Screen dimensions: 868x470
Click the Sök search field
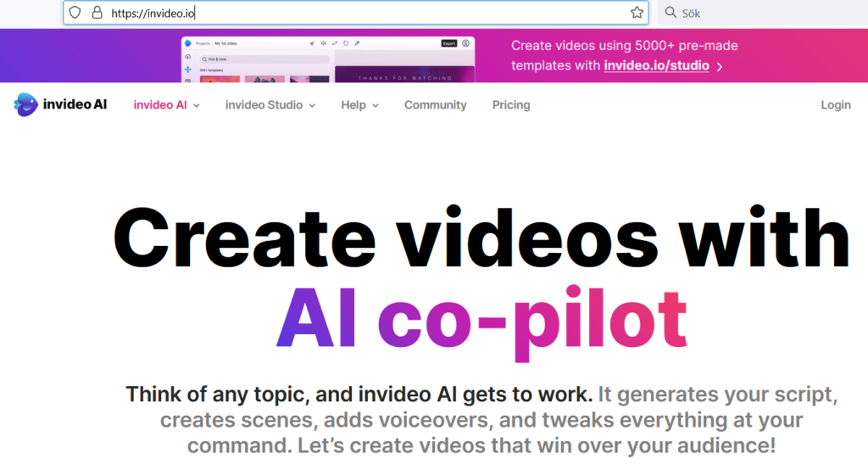(x=764, y=13)
